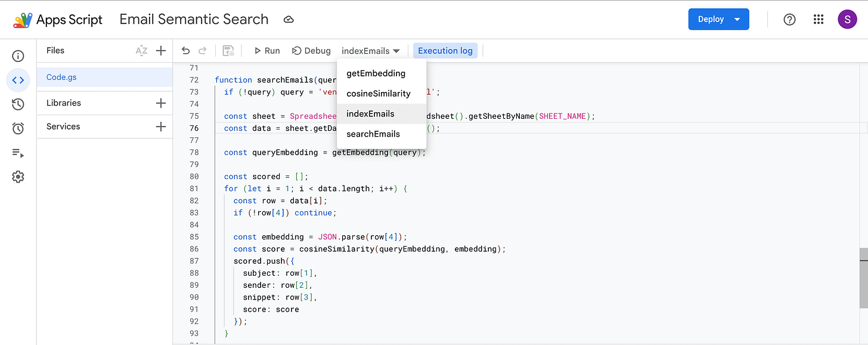Viewport: 868px width, 345px height.
Task: Click the Save project disk icon
Action: (x=228, y=51)
